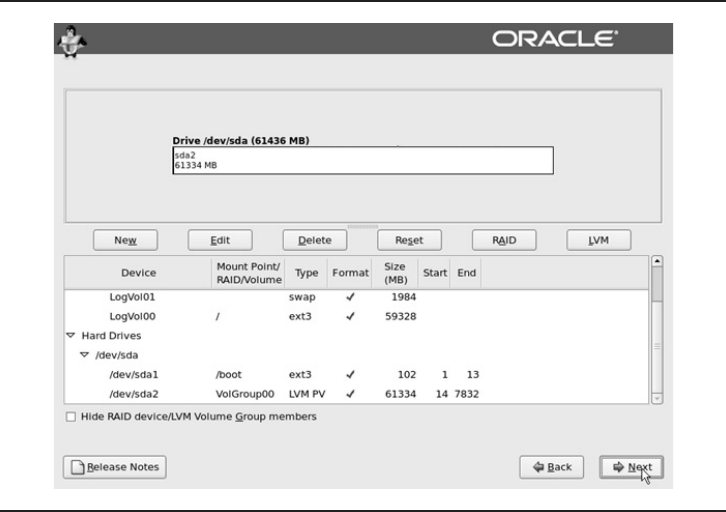The image size is (726, 512).
Task: Click the scrollbar up arrow of partition list
Action: 657,261
